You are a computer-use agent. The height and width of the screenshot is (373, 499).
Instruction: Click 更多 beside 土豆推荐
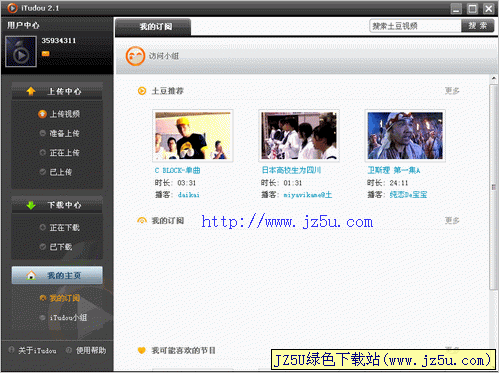[x=452, y=91]
